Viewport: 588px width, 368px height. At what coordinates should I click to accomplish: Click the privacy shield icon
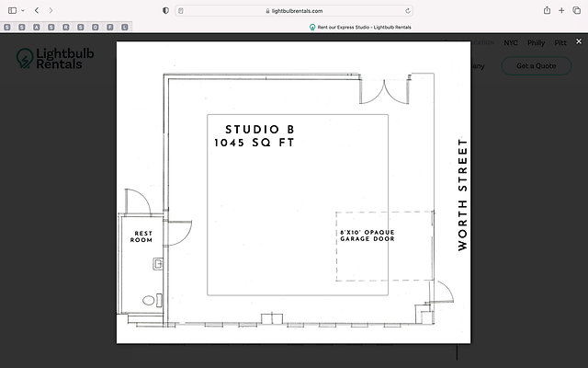[165, 10]
